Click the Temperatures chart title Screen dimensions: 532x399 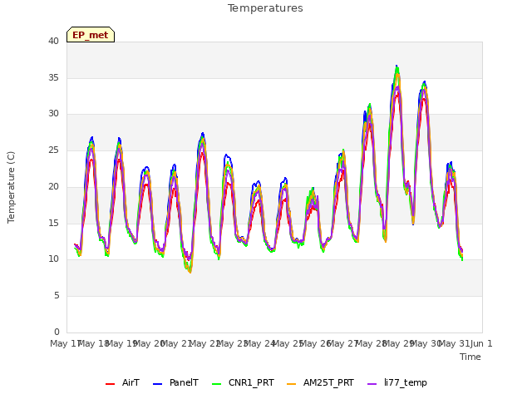click(x=265, y=8)
